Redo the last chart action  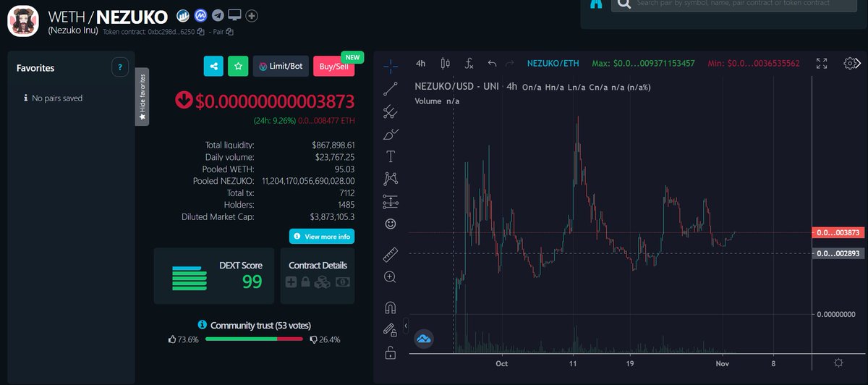(x=510, y=64)
